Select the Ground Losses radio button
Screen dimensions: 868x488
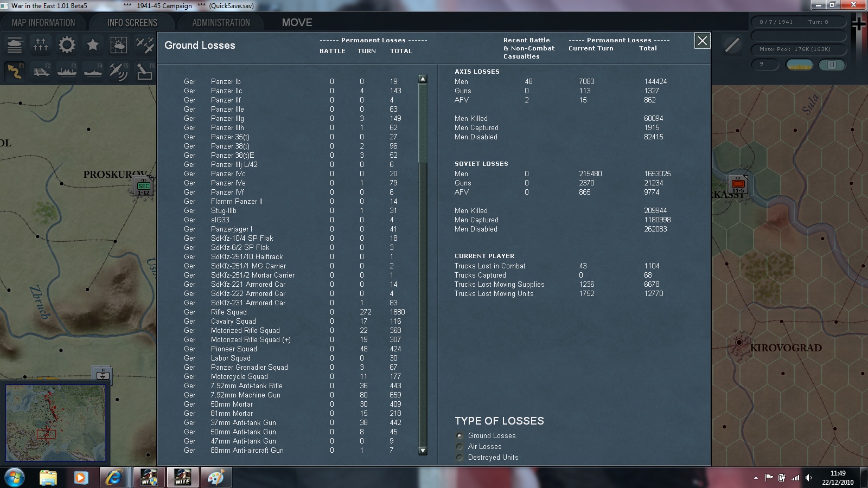tap(459, 435)
